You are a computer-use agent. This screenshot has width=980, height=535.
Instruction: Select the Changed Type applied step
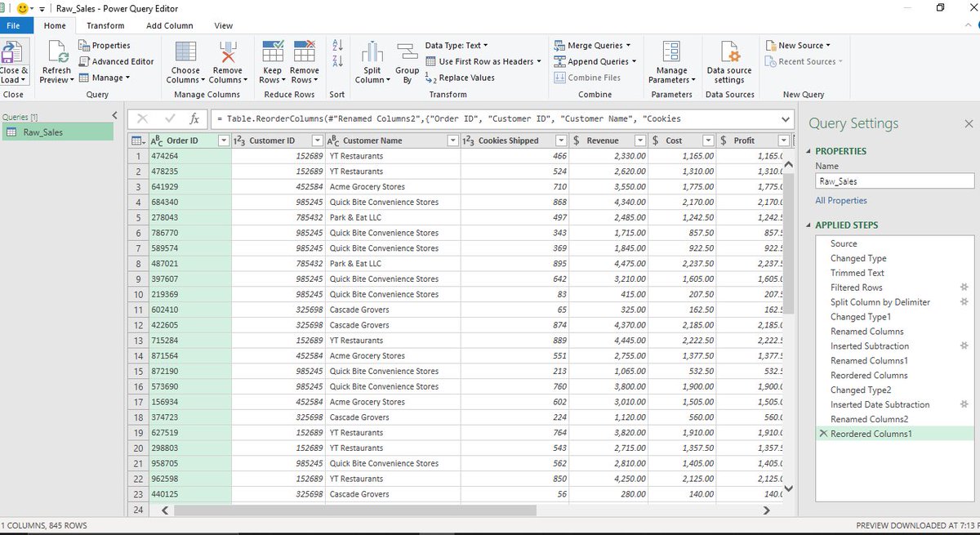[x=858, y=258]
